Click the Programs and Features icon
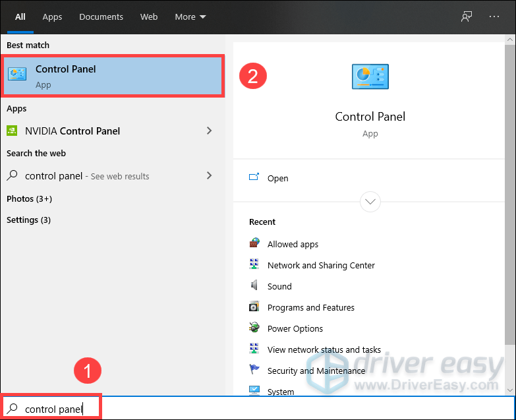 click(254, 307)
